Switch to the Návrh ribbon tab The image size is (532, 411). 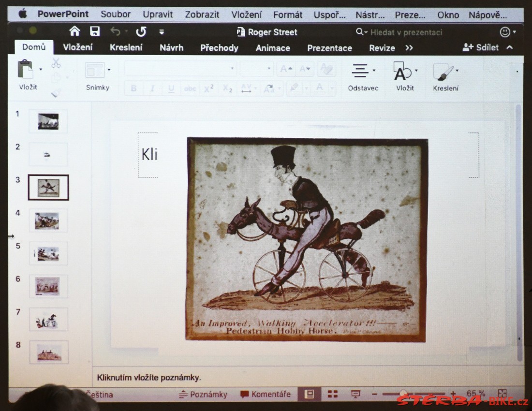171,48
